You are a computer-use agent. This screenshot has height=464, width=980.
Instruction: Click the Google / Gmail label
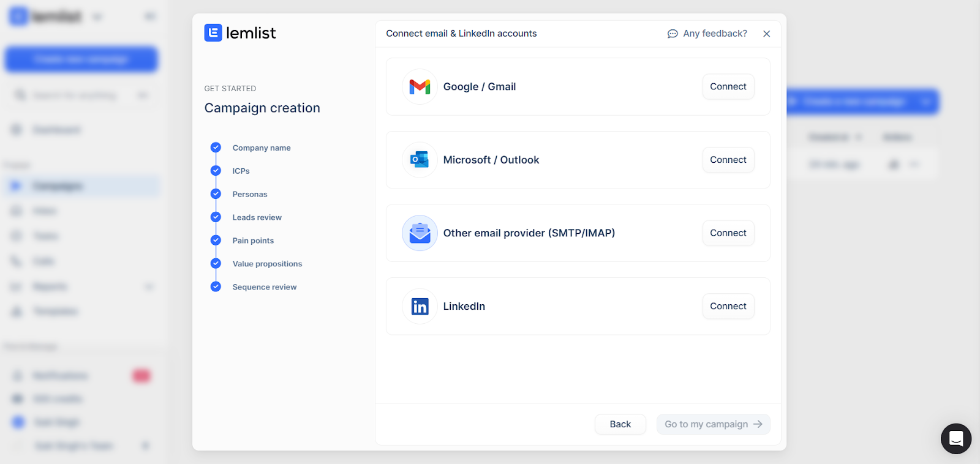pyautogui.click(x=480, y=87)
